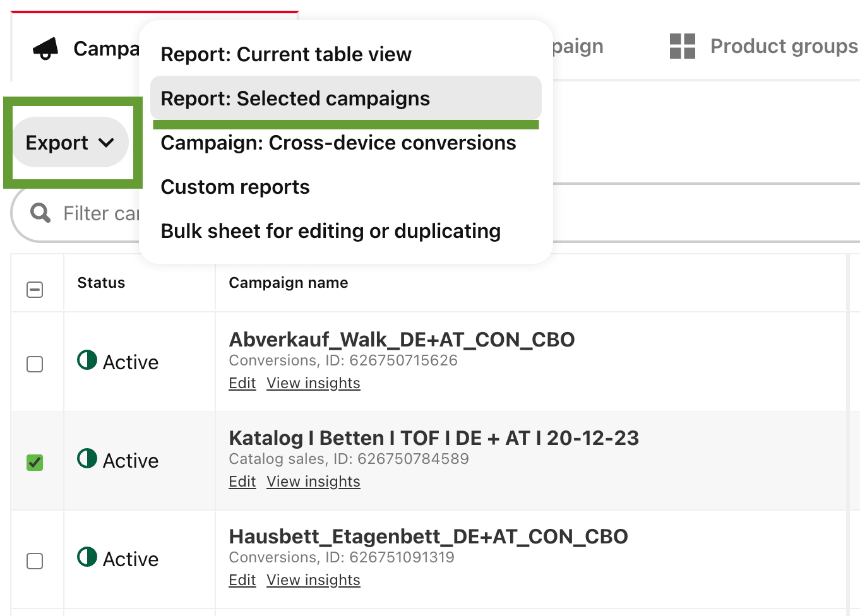The image size is (860, 616).
Task: Select "Report: Current table view"
Action: (x=286, y=54)
